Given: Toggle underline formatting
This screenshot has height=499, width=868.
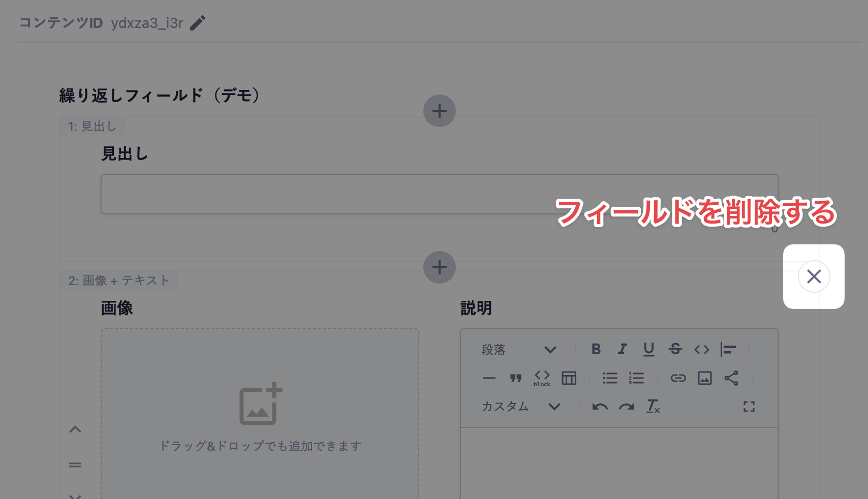Looking at the screenshot, I should [x=649, y=349].
